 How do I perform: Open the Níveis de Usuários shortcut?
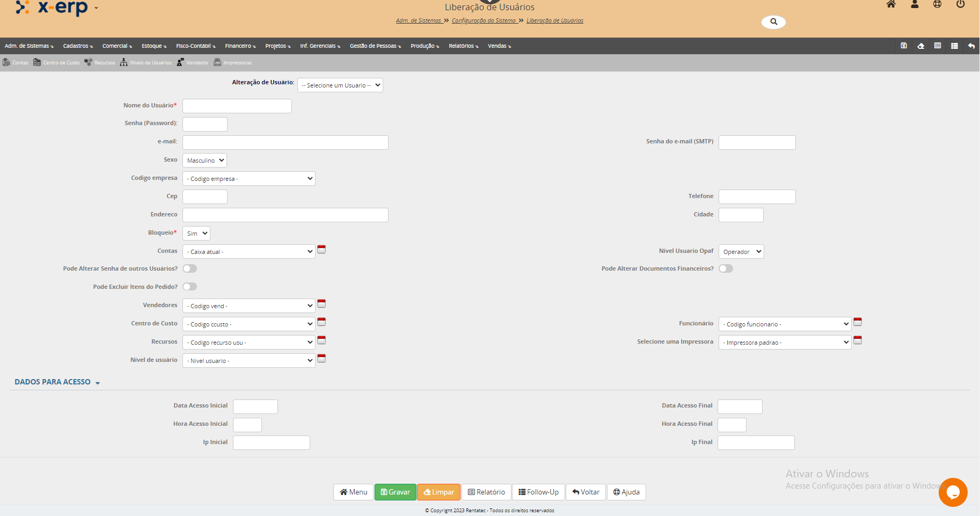[x=146, y=63]
